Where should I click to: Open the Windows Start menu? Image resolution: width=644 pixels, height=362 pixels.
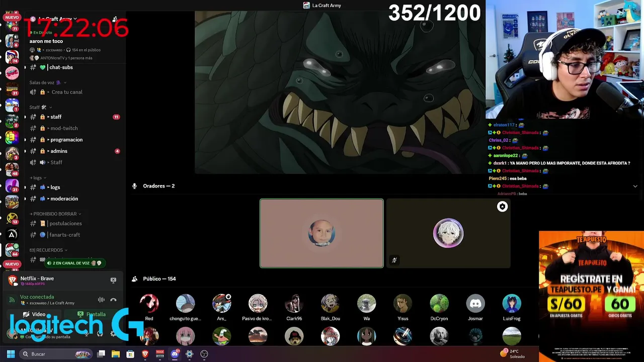point(11,354)
